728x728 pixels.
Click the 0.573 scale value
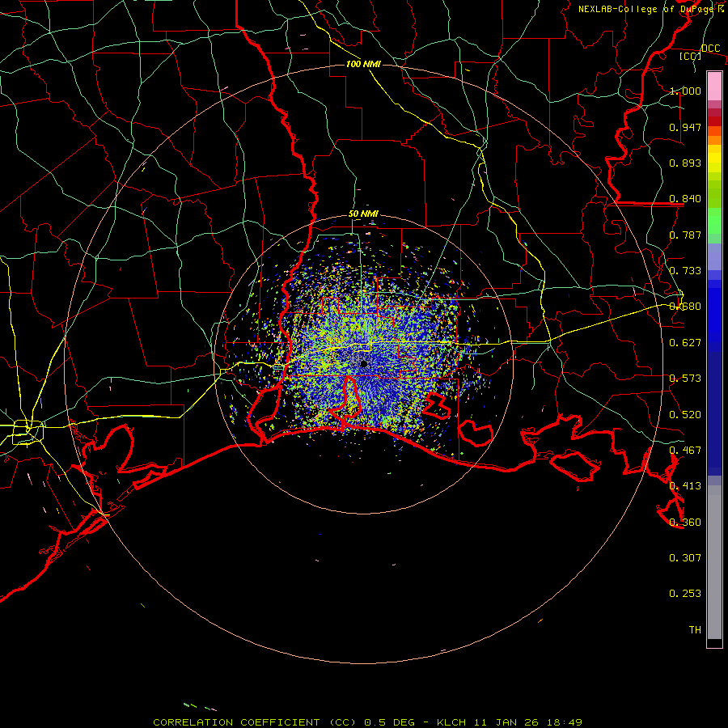click(685, 379)
